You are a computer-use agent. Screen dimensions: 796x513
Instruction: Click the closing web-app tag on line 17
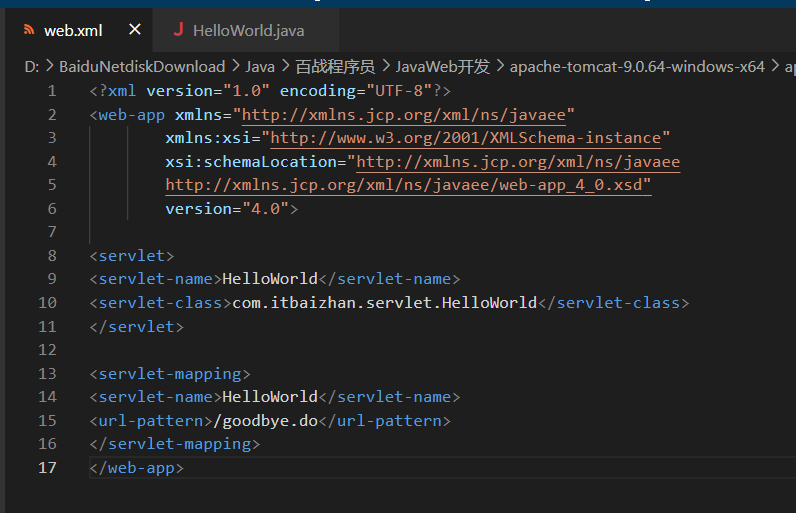click(137, 467)
